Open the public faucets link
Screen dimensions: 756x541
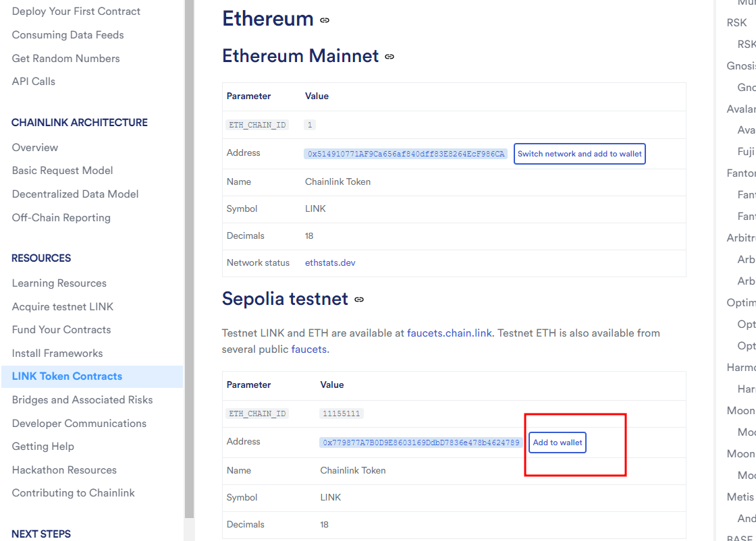[x=308, y=349]
